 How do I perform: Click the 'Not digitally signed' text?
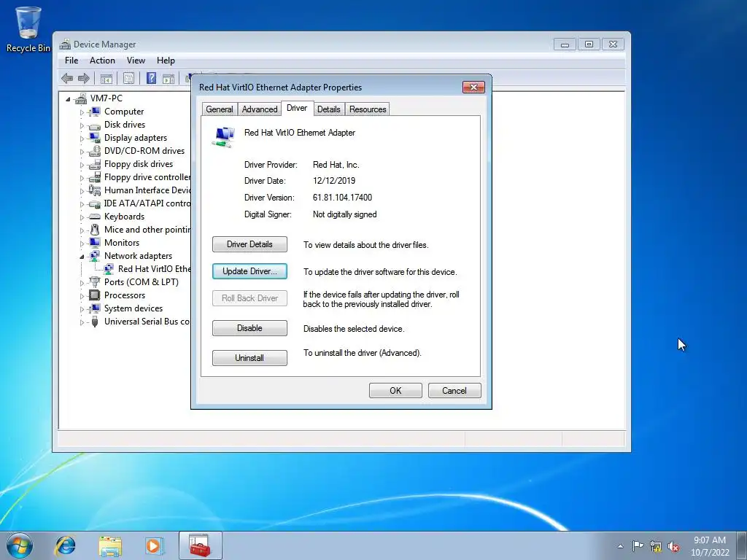(x=345, y=215)
